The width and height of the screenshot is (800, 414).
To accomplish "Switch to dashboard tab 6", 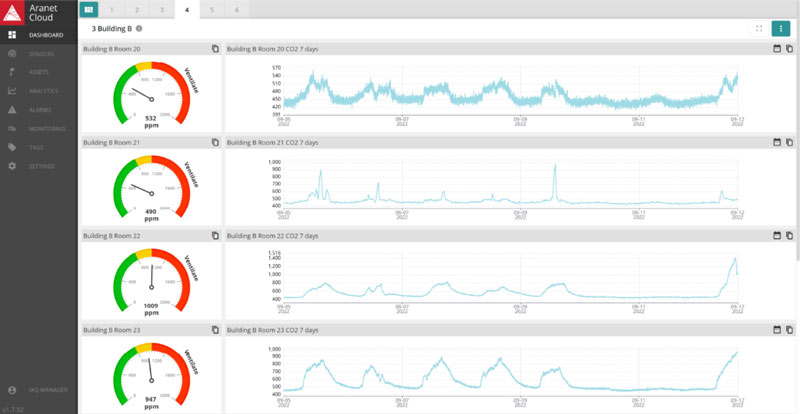I will 237,10.
